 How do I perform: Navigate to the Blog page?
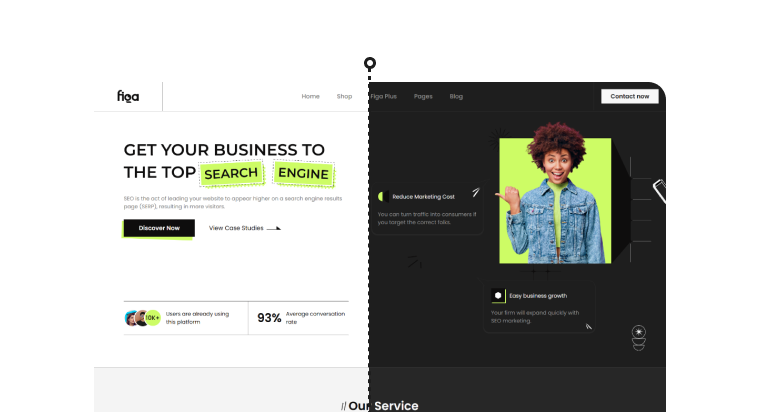pyautogui.click(x=456, y=97)
